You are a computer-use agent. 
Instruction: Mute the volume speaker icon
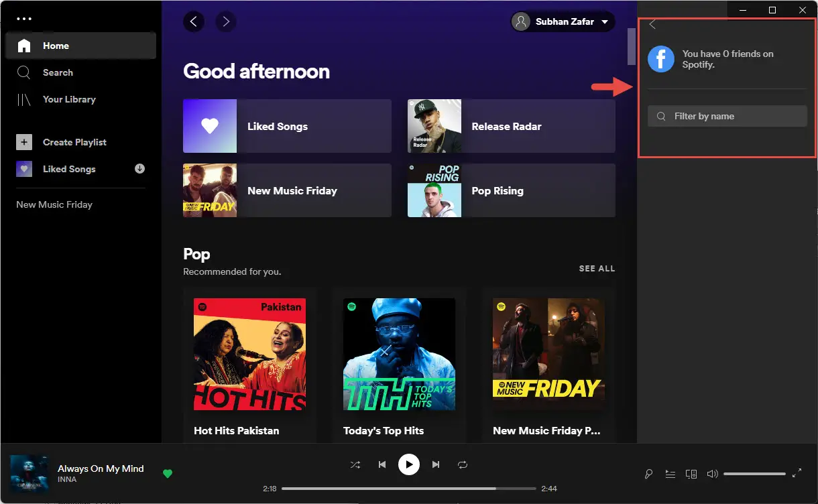(712, 474)
